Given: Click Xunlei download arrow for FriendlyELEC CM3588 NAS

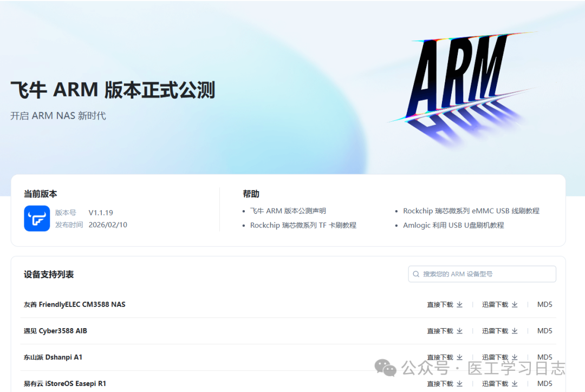Looking at the screenshot, I should click(x=515, y=304).
